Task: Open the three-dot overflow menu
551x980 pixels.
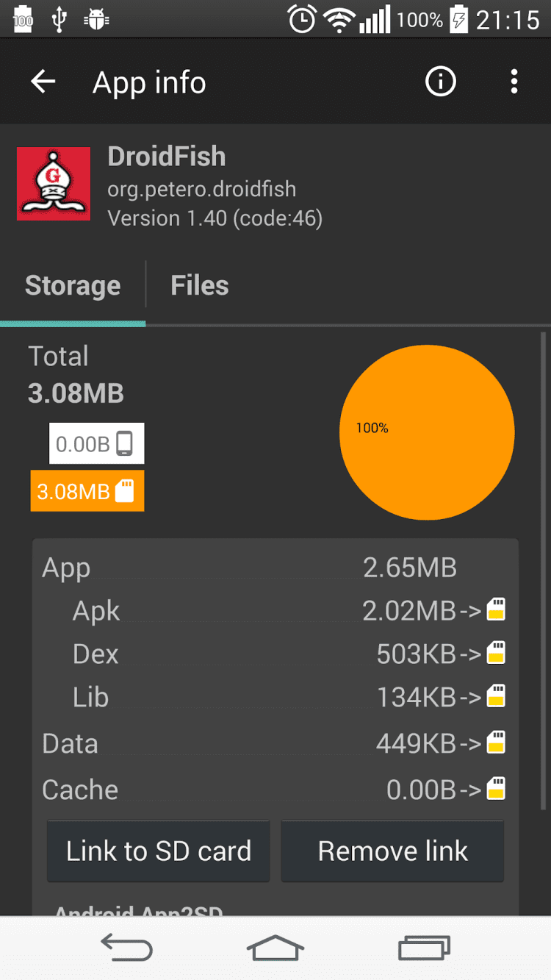Action: tap(514, 82)
